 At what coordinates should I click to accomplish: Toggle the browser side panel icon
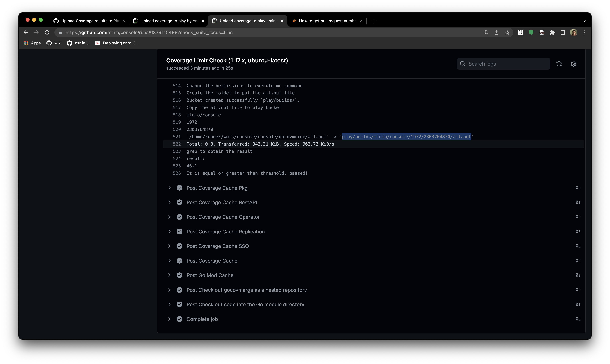pyautogui.click(x=563, y=32)
